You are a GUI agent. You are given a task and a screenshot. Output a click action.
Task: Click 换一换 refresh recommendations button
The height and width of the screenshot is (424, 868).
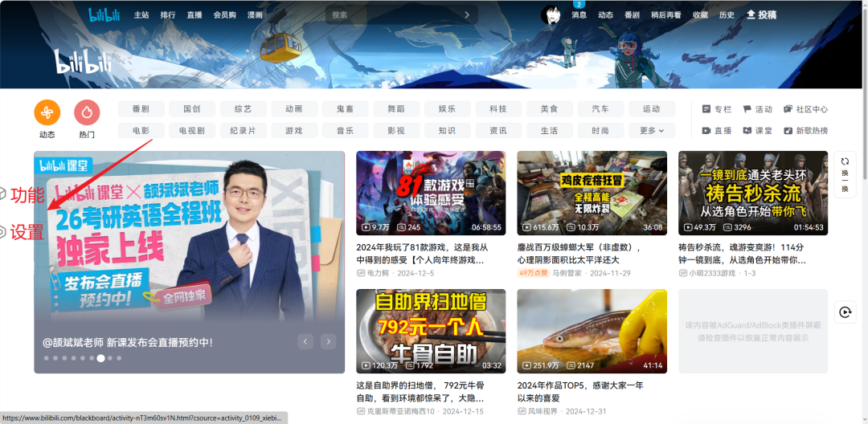coord(845,174)
